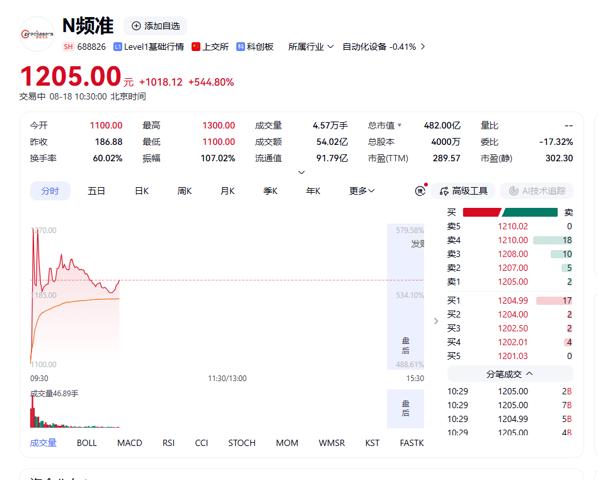
Task: Toggle the 总市值 small dropdown arrow
Action: [399, 125]
